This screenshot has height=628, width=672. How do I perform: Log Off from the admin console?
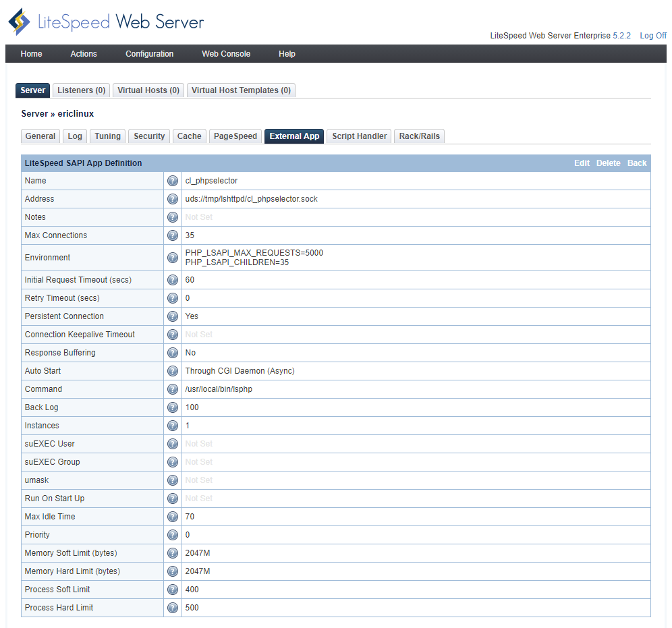[652, 35]
